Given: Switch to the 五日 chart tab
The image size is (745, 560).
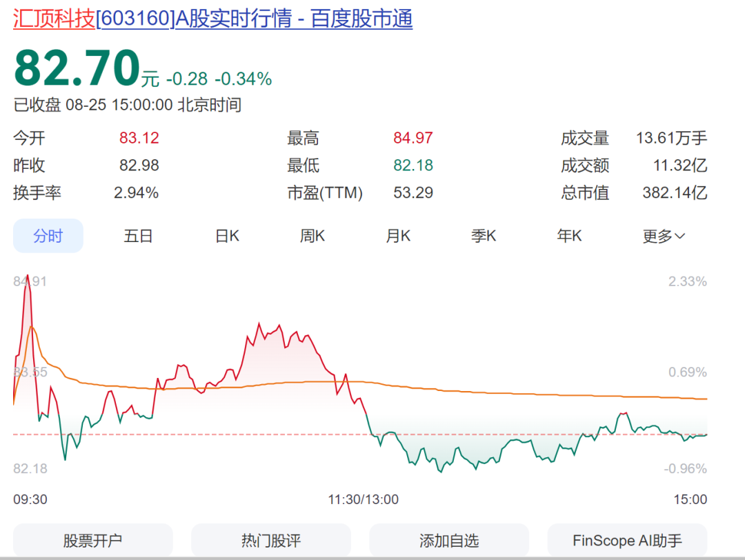Looking at the screenshot, I should pos(138,236).
